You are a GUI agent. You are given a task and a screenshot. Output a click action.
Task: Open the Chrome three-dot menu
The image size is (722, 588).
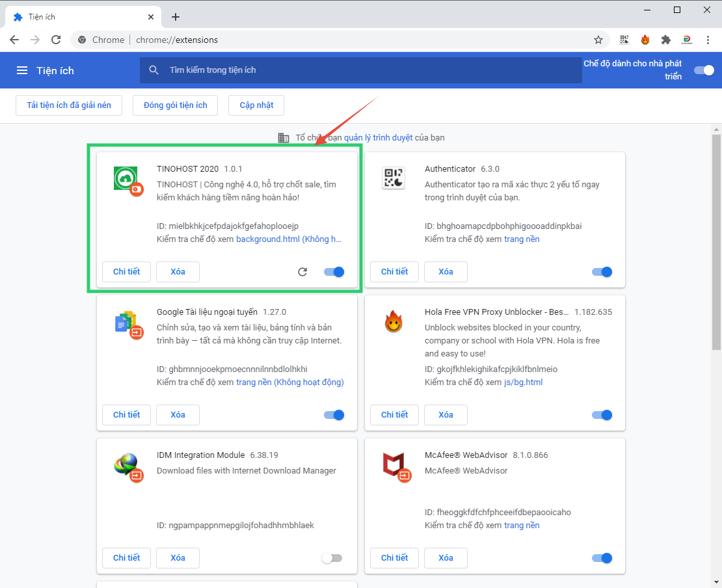pos(708,40)
